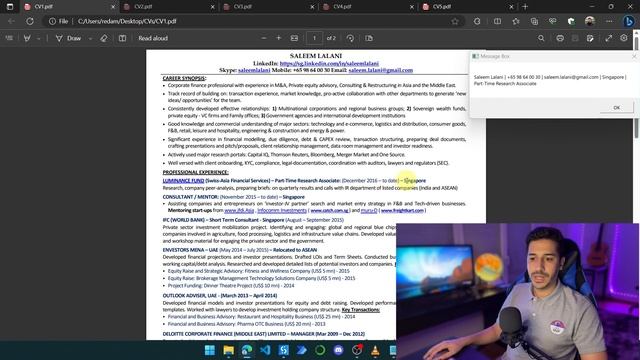View site information File icon
This screenshot has height=360, width=640.
tap(58, 21)
